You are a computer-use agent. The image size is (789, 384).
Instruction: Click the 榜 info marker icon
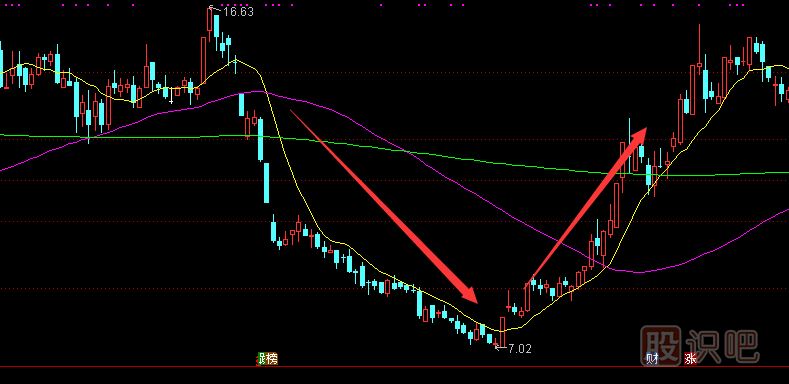coord(272,359)
